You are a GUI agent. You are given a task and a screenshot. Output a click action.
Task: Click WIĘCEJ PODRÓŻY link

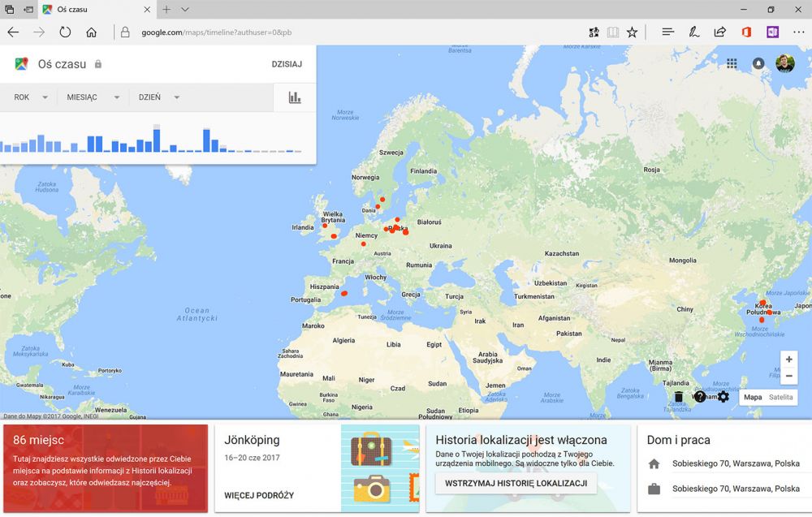coord(259,495)
